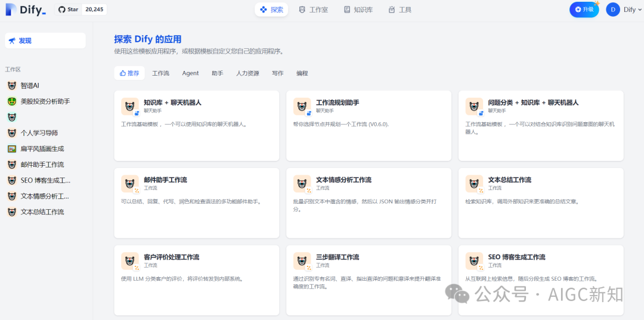Select 发现 in the sidebar
The width and height of the screenshot is (644, 320).
(x=45, y=41)
